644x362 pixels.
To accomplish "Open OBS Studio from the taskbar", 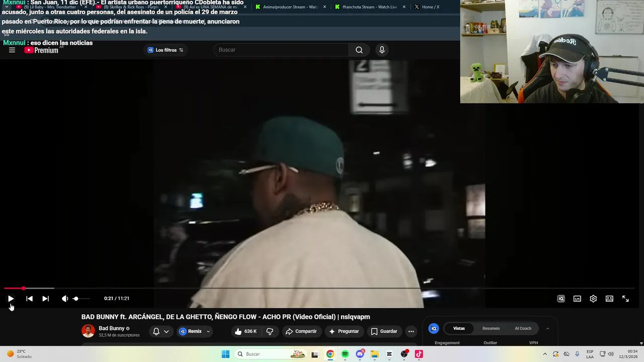I will pyautogui.click(x=404, y=354).
